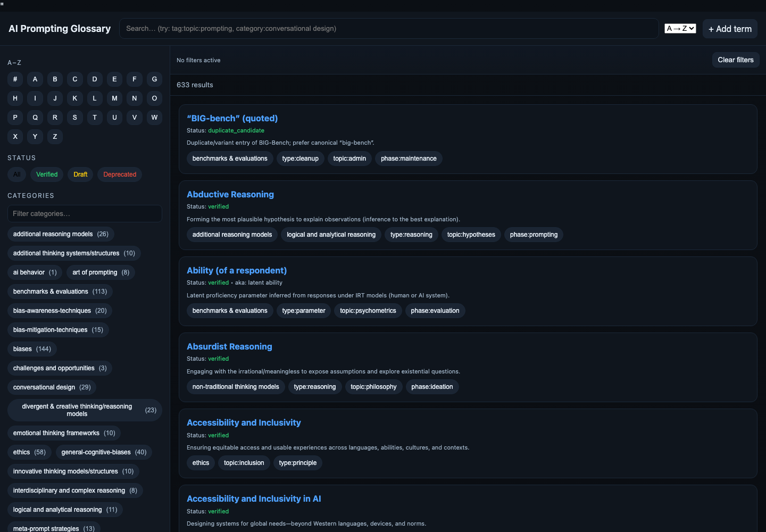Click the phase:maintenance tag
The image size is (766, 532).
tap(409, 159)
